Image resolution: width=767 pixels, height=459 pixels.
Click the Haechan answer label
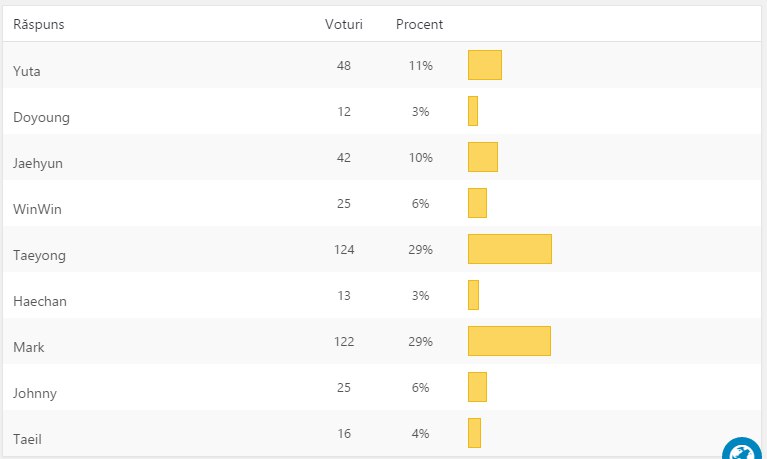(40, 301)
